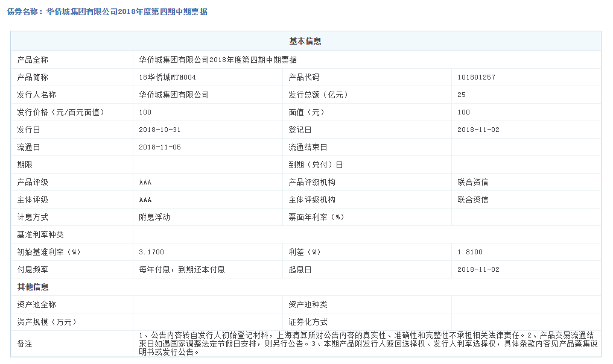Click the 资产池种类 label
Viewport: 613px width, 364px height.
click(308, 304)
